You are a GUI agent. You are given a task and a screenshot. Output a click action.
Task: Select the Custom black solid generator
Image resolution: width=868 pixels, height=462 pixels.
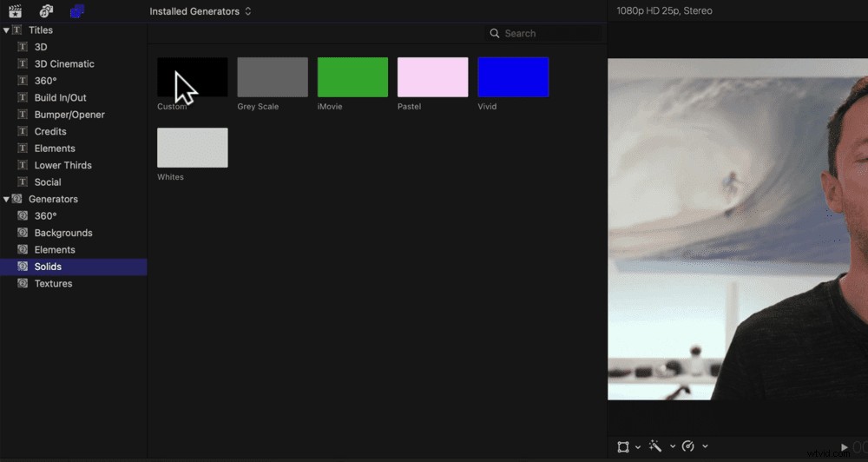[192, 77]
